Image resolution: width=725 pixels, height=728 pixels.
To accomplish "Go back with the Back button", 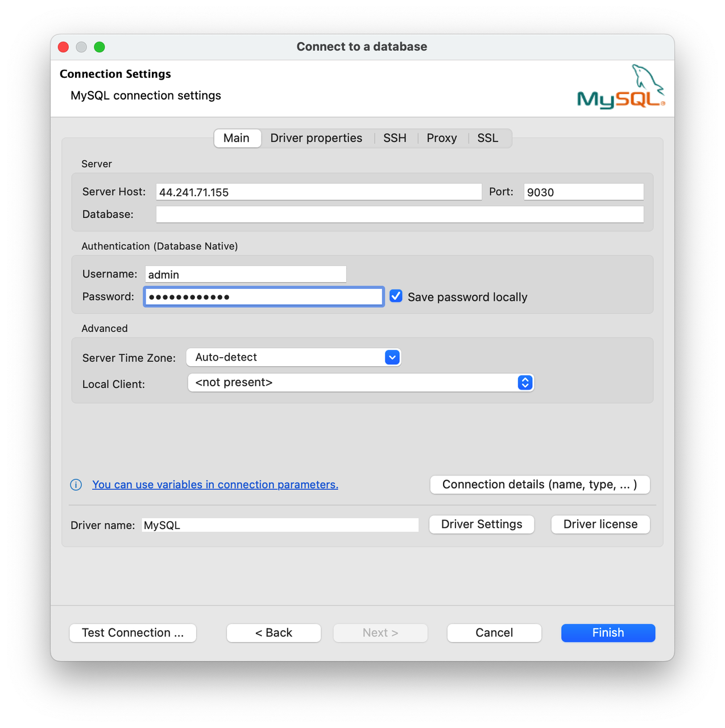I will (274, 633).
